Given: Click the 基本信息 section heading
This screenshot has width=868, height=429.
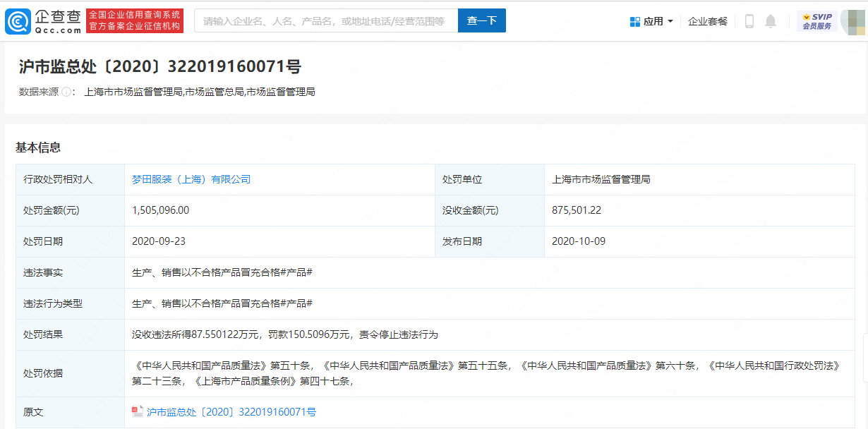Looking at the screenshot, I should (38, 147).
